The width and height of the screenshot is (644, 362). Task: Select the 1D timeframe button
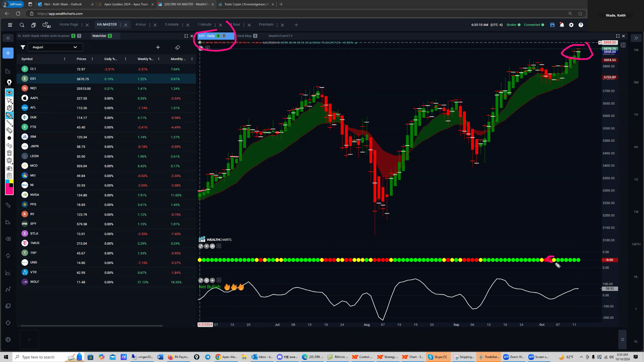click(636, 180)
